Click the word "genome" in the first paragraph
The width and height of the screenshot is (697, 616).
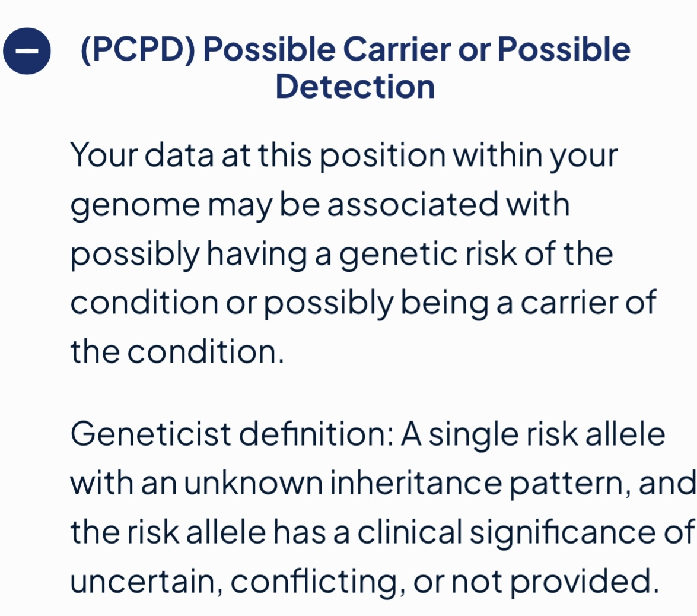pyautogui.click(x=135, y=207)
